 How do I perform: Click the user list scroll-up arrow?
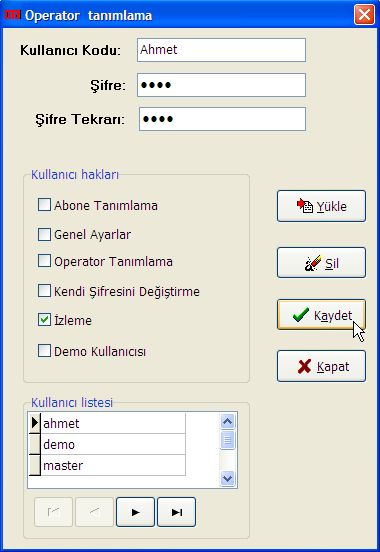228,421
